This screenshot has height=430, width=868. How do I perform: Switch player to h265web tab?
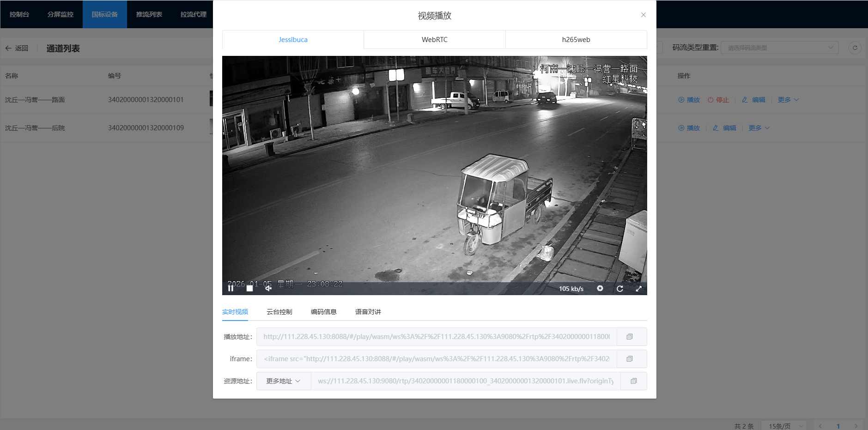pos(576,40)
